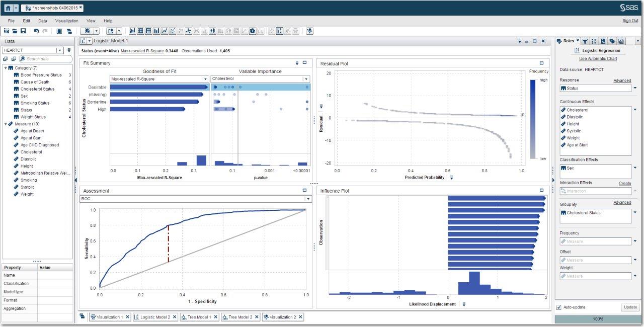
Task: Open the Edit menu
Action: [x=27, y=21]
